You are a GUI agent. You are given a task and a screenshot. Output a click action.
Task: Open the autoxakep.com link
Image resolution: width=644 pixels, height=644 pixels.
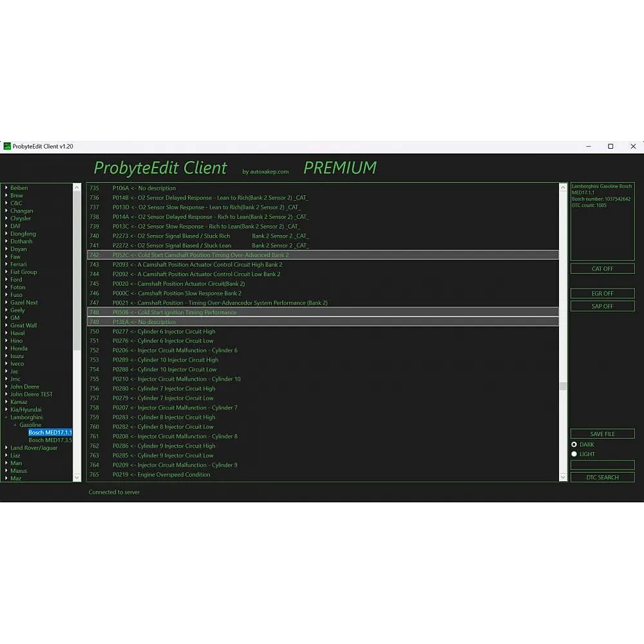[265, 172]
